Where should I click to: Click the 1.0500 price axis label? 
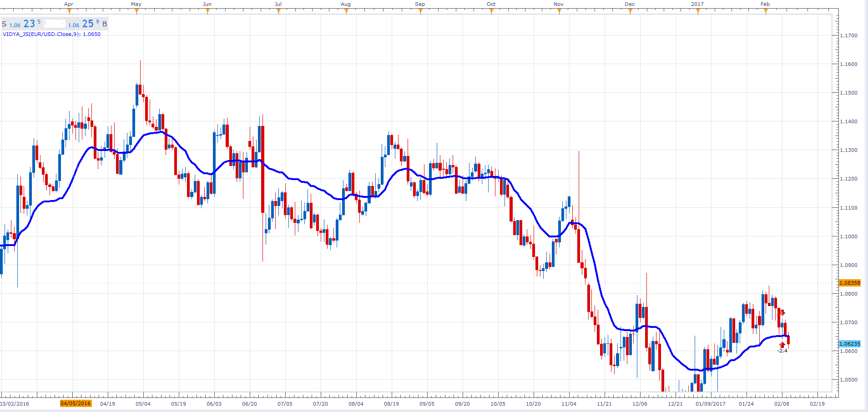[x=848, y=380]
